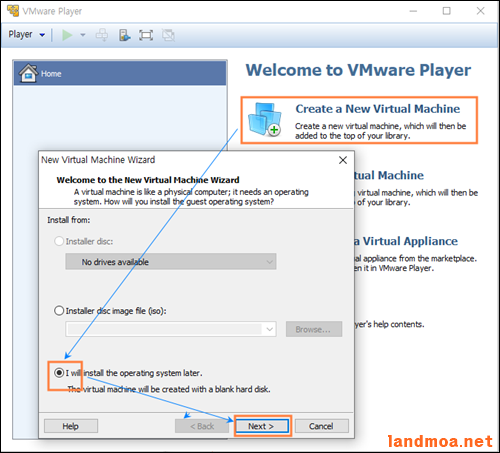Click the Browse... button
Viewport: 500px width, 453px height.
coord(314,329)
